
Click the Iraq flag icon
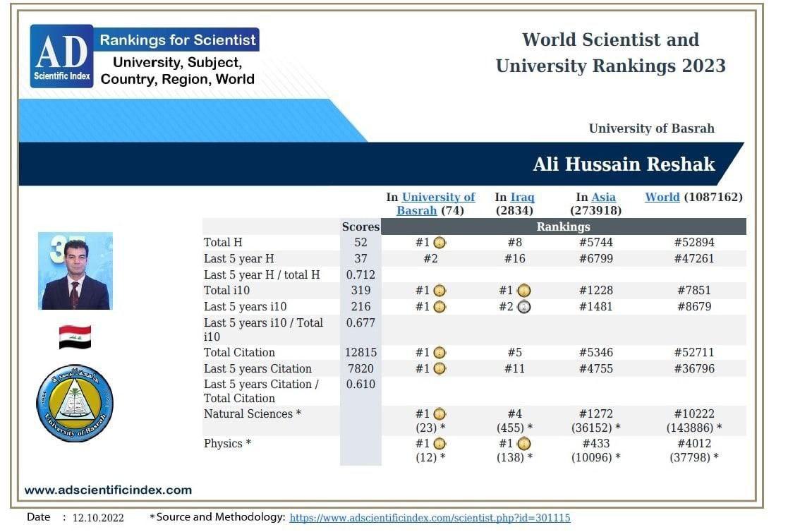[x=75, y=337]
